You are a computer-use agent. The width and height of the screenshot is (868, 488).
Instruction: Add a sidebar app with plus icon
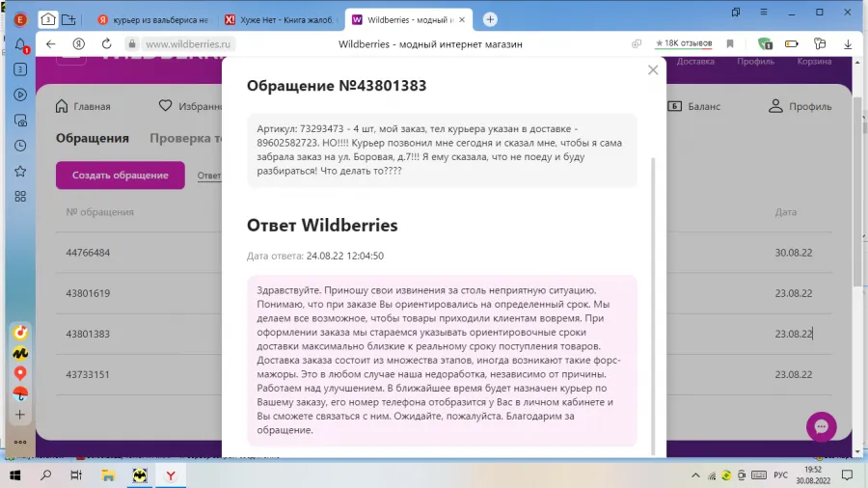pos(20,415)
